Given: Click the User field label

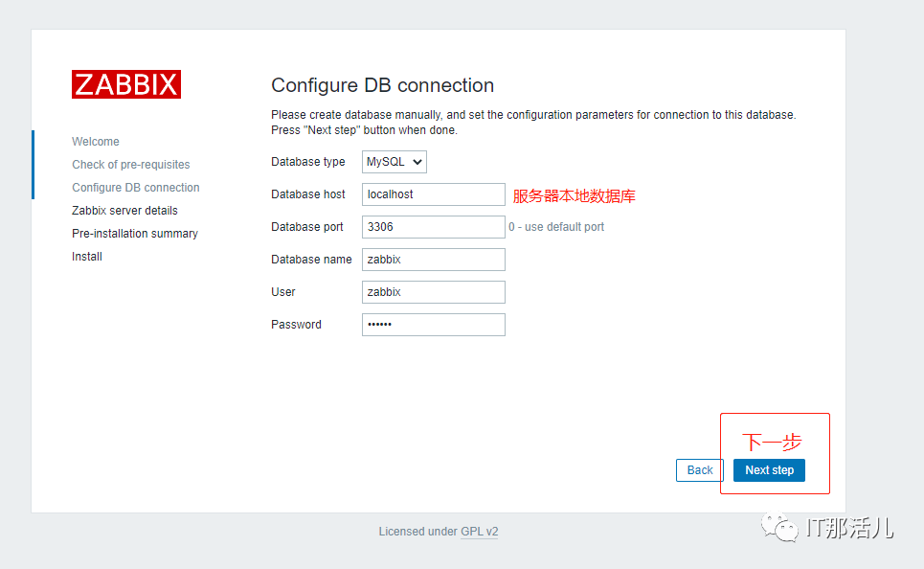Looking at the screenshot, I should tap(282, 292).
